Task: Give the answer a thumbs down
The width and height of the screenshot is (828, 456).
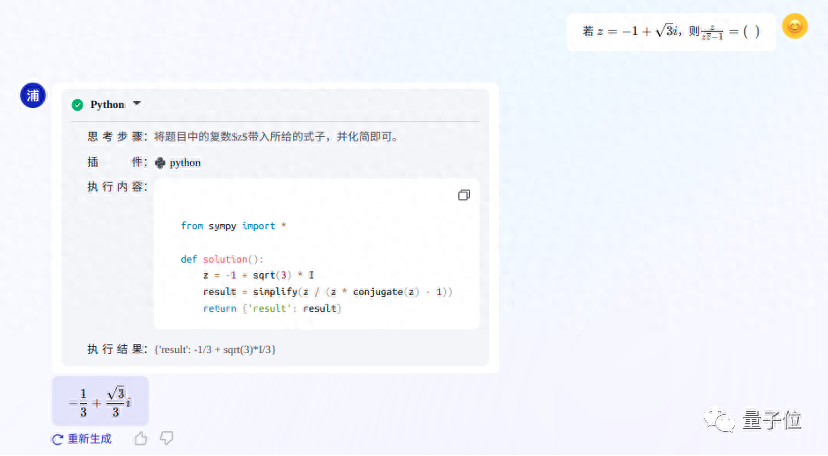Action: point(167,438)
